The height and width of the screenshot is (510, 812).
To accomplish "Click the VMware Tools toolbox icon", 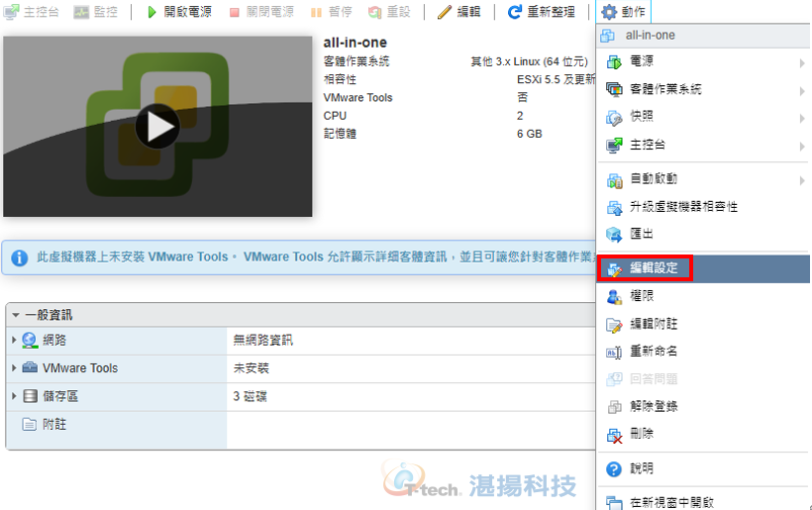I will click(x=30, y=367).
